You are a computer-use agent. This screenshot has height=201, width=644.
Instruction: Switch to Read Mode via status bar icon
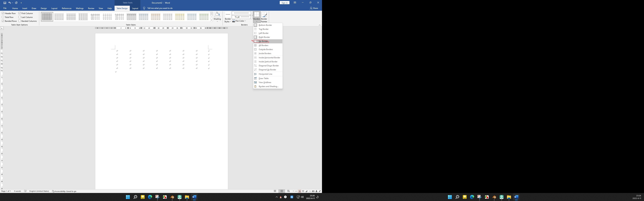click(275, 191)
